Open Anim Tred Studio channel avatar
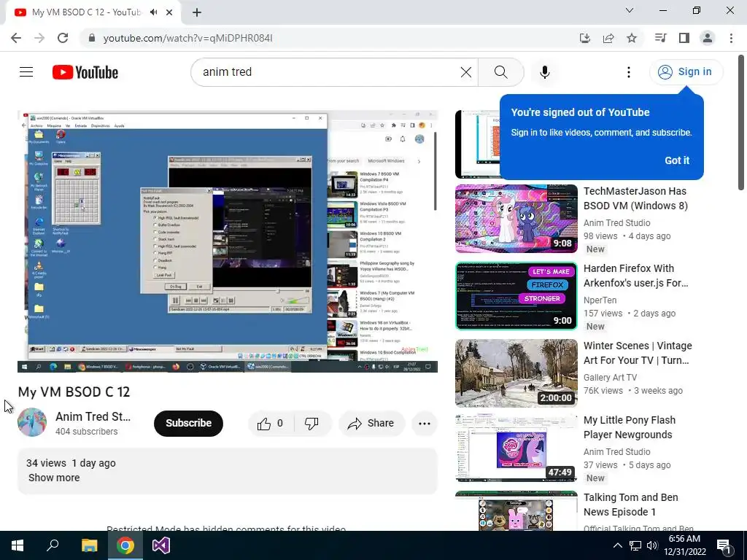The width and height of the screenshot is (747, 560). 32,422
